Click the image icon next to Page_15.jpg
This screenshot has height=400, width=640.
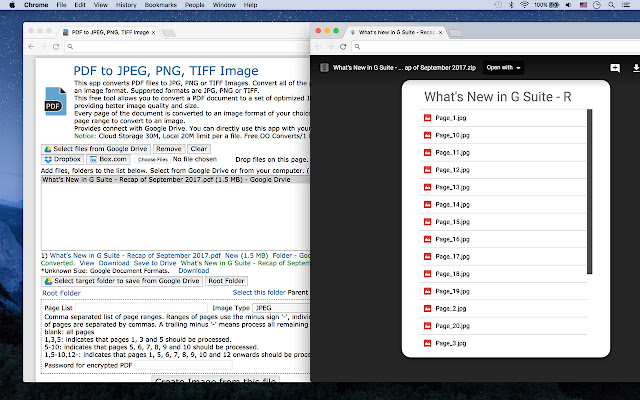click(x=427, y=222)
